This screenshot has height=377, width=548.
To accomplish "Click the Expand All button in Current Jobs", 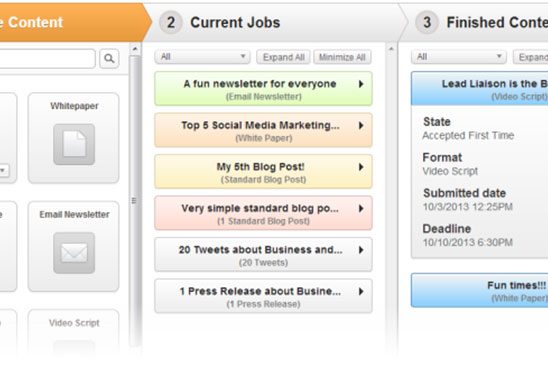I will click(x=283, y=57).
